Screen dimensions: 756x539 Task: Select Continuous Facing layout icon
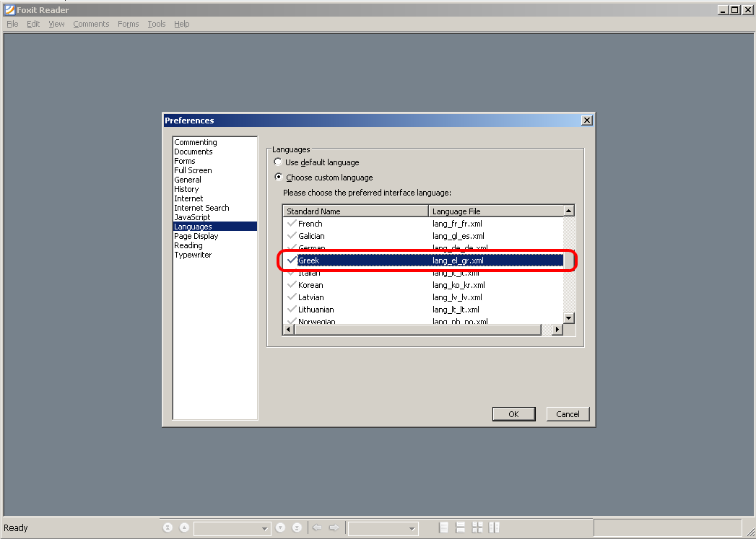494,527
